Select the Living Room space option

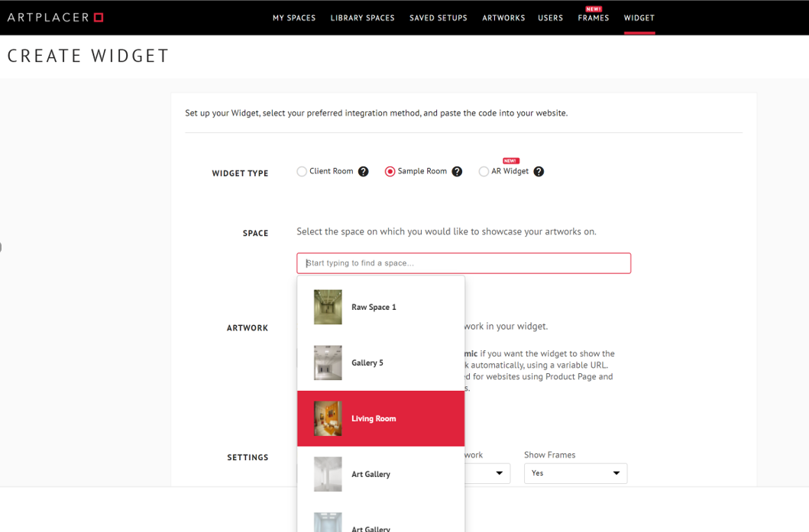click(380, 418)
